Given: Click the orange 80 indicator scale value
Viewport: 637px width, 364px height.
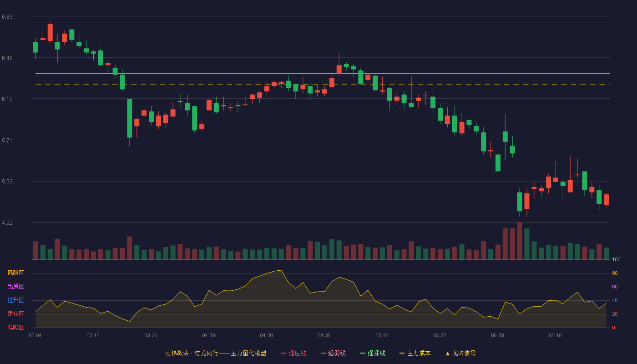Looking at the screenshot, I should tap(615, 273).
